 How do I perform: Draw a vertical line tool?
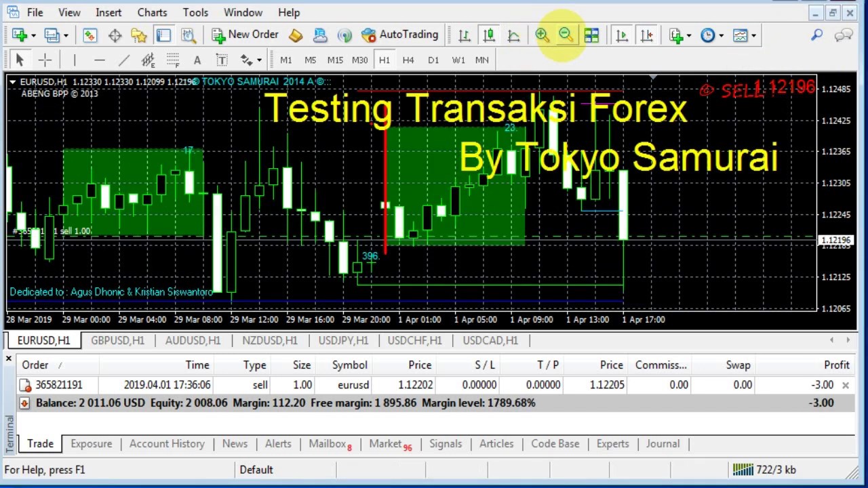[x=75, y=60]
